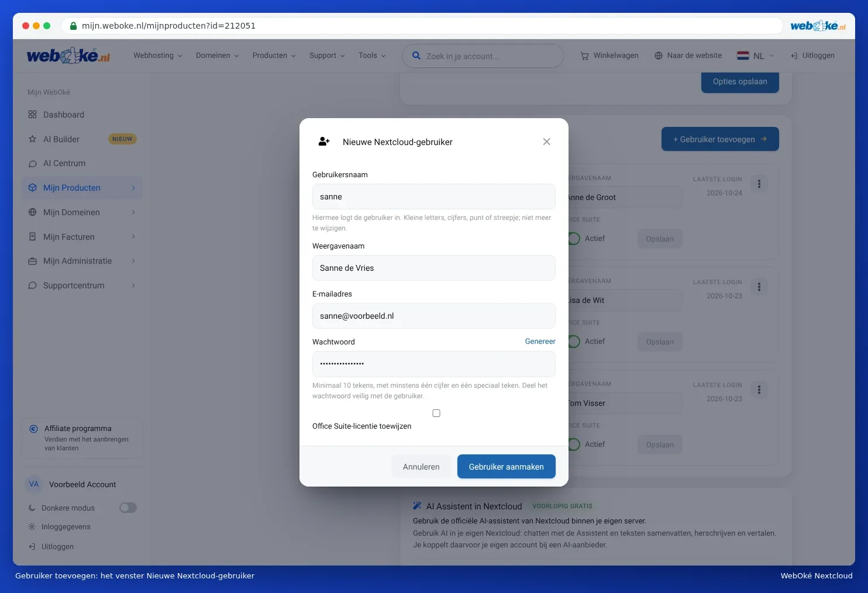Open the Support dropdown menu
The height and width of the screenshot is (593, 868).
pyautogui.click(x=327, y=56)
